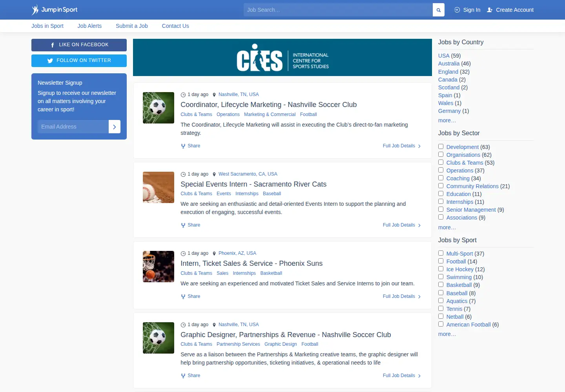Open Full Job Details for Coordinator, Lifecycle Marketing

coord(402,146)
